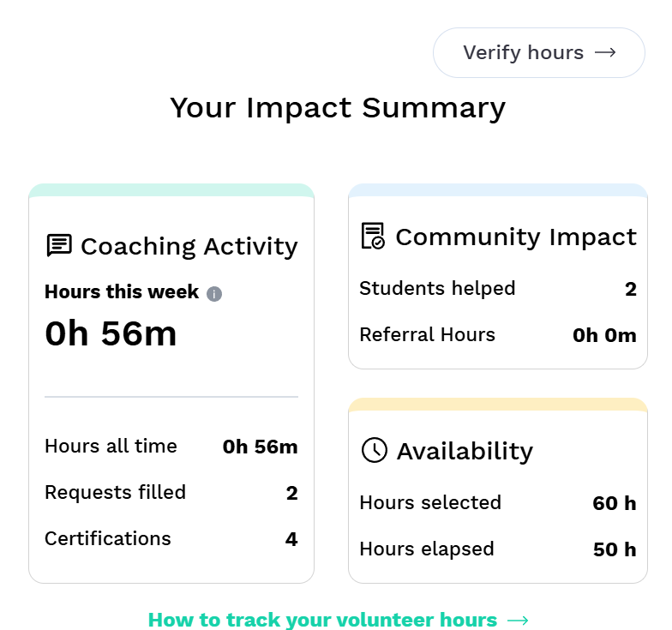
Task: Click the 0h 56m weekly hours value
Action: 111,333
